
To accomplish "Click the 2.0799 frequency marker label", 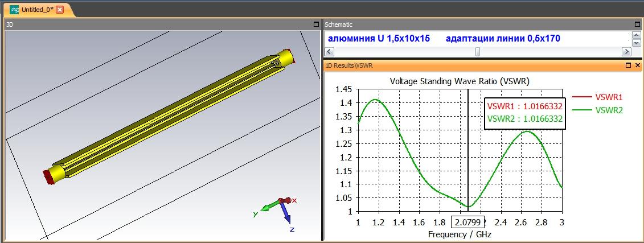I will coord(468,222).
